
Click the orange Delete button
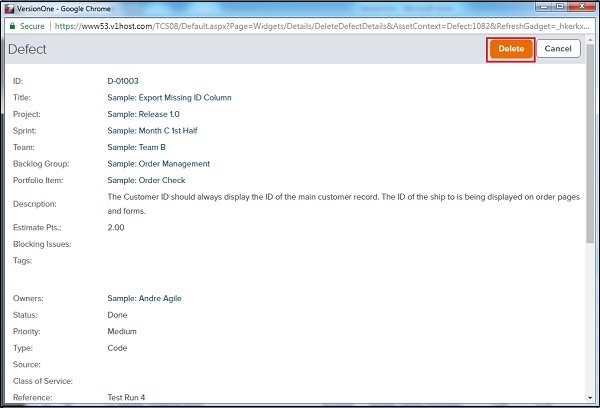pyautogui.click(x=511, y=49)
